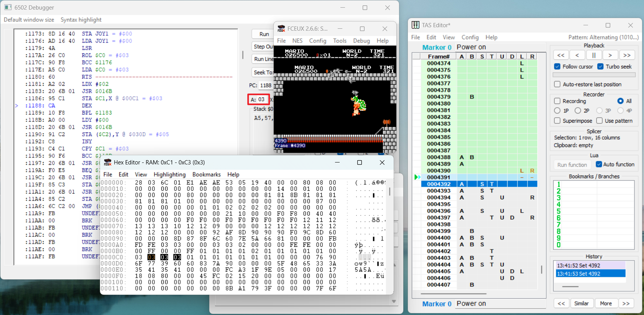
Task: Select history entry 13:41:52 Set 4392
Action: click(x=590, y=265)
